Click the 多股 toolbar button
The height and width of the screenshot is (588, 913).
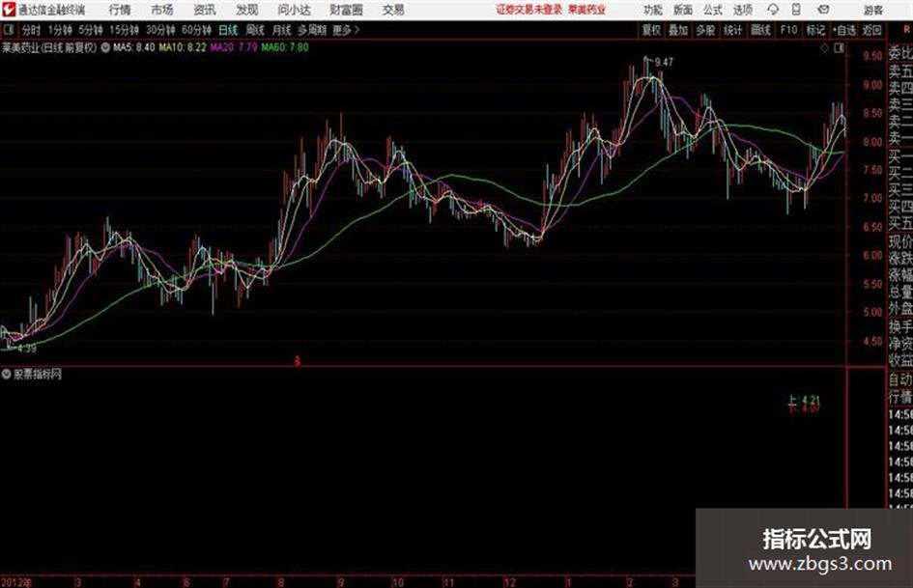[705, 30]
